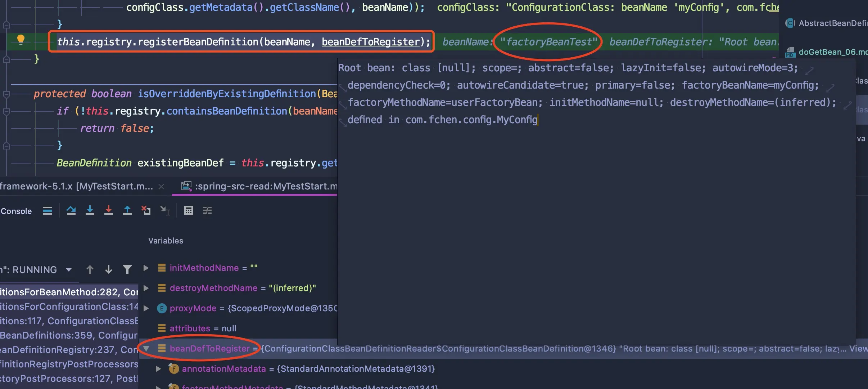Open the Evaluate Expression calculator icon
This screenshot has width=868, height=389.
tap(189, 211)
